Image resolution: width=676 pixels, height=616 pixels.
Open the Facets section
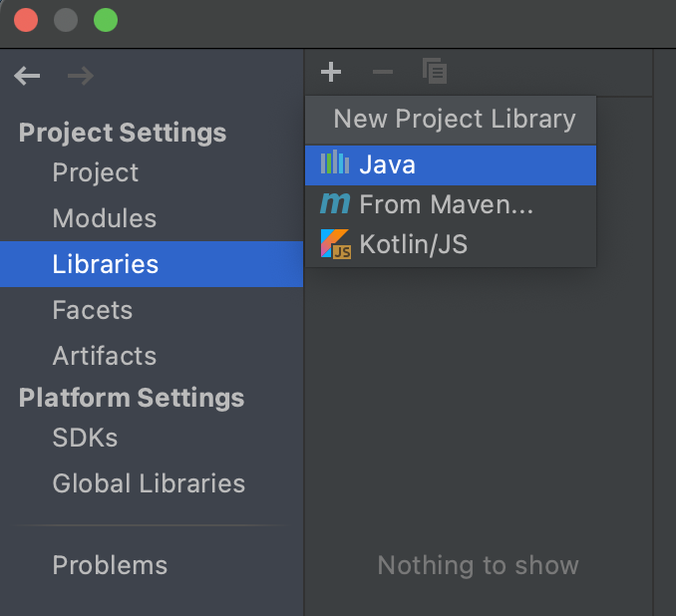tap(93, 310)
